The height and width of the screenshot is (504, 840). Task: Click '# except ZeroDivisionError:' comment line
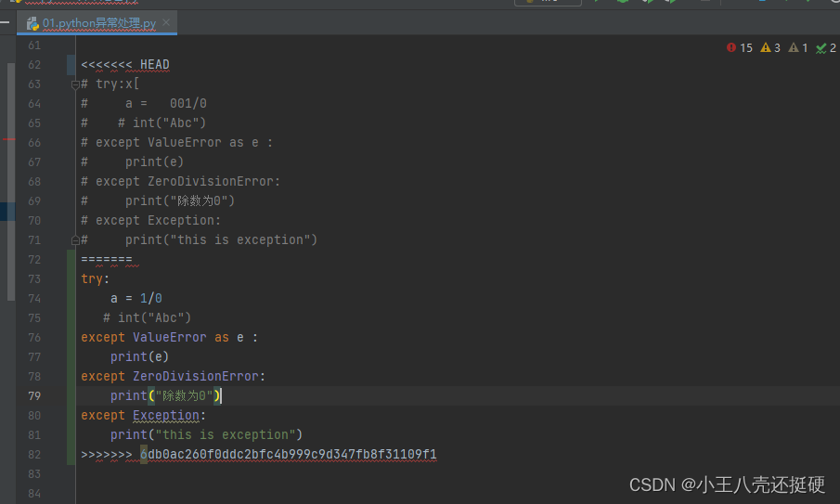point(181,181)
